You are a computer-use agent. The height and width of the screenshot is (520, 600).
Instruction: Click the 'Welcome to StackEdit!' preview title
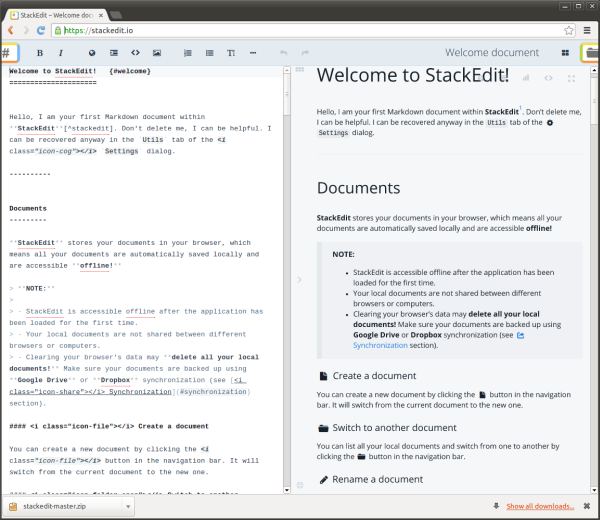pyautogui.click(x=413, y=75)
